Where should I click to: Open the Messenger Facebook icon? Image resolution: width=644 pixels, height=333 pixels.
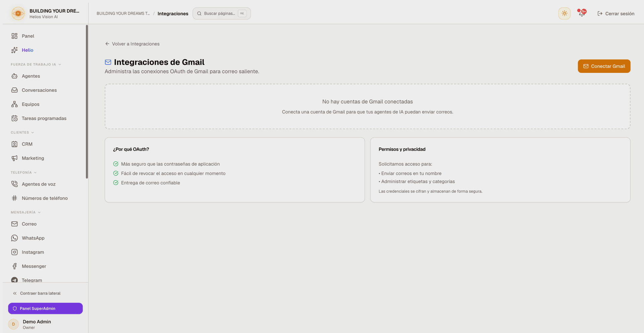14,266
